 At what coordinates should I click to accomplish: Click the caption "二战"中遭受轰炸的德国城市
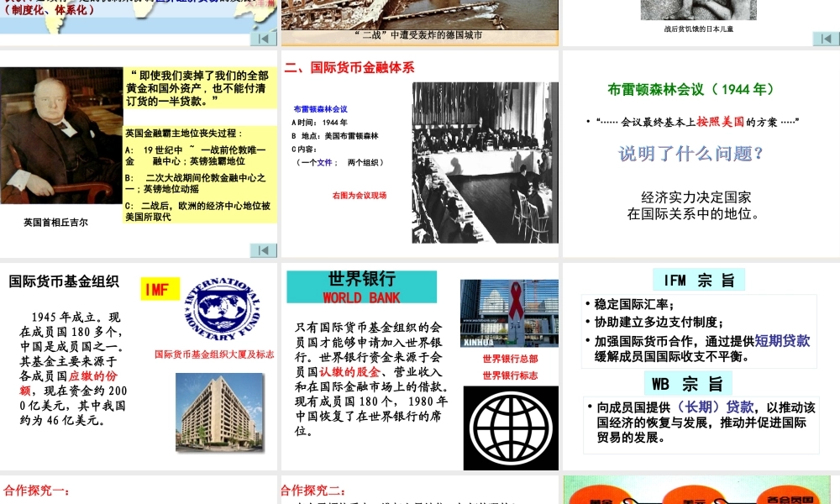point(419,35)
